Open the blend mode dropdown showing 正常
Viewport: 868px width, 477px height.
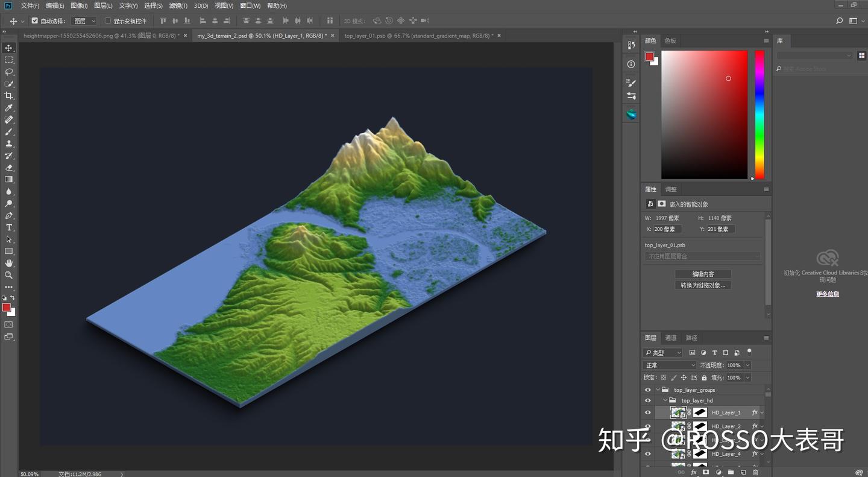coord(668,365)
